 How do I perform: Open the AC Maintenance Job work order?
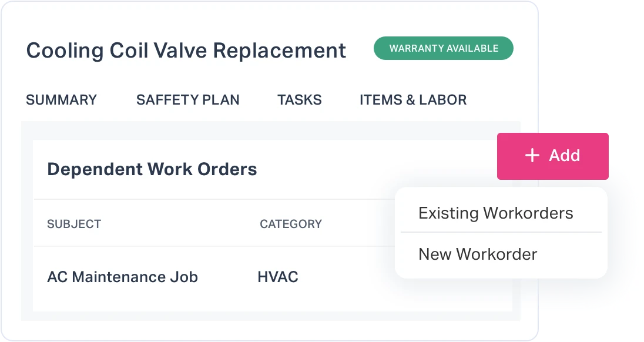(123, 277)
